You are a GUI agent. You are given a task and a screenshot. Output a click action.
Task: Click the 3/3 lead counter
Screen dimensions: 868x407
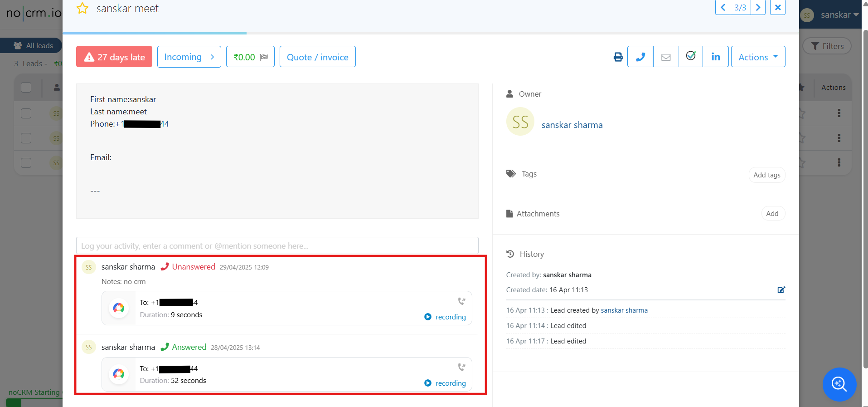tap(740, 7)
